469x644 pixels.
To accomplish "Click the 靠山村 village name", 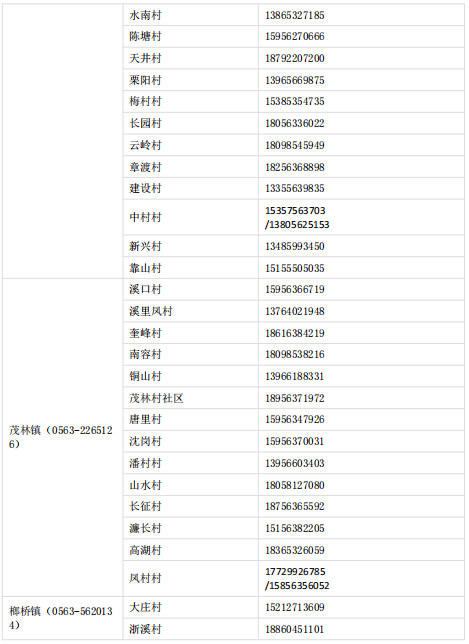I will tap(145, 268).
